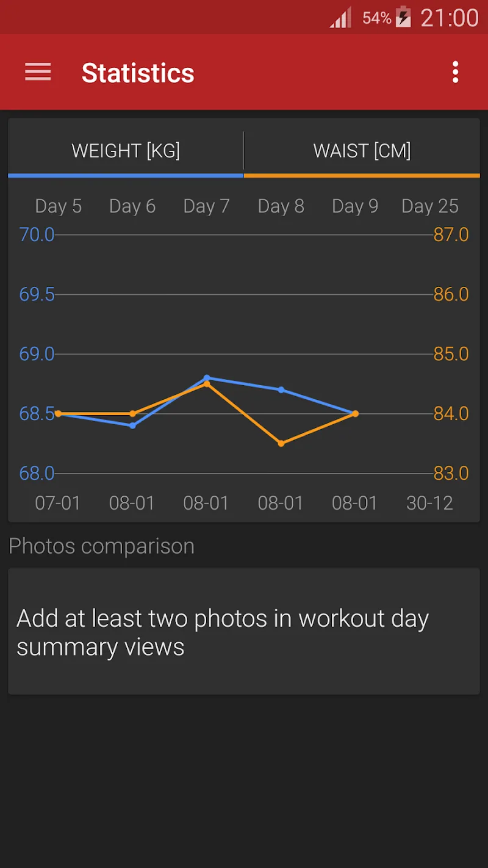Click the 07-01 date label
This screenshot has width=488, height=868.
[x=58, y=503]
